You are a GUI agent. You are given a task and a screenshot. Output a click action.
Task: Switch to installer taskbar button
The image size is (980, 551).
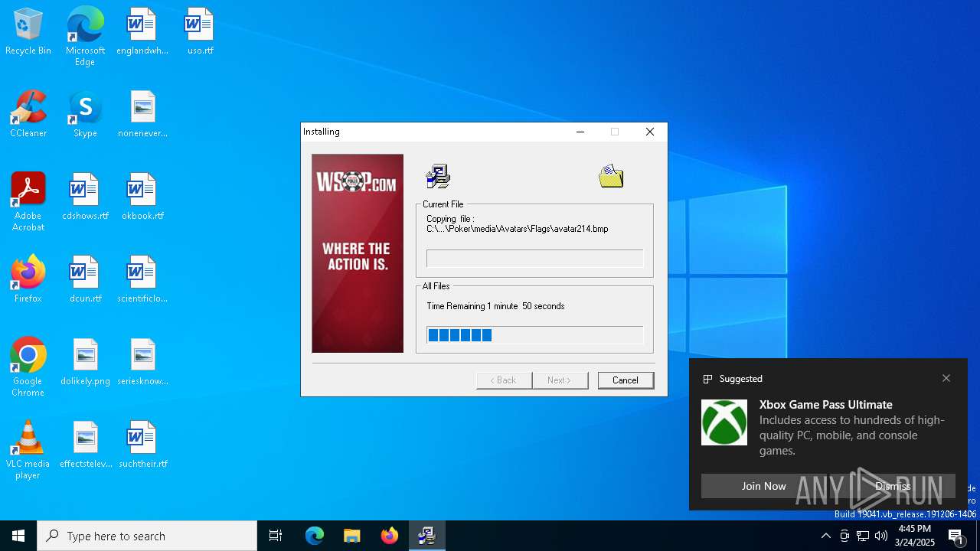click(x=427, y=536)
